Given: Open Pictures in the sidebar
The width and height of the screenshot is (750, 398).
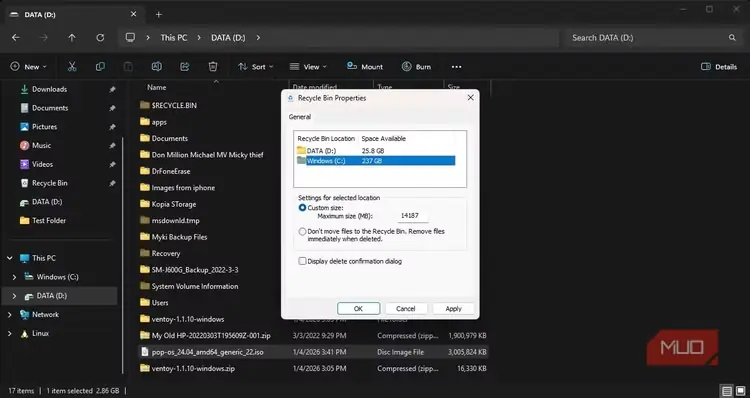Looking at the screenshot, I should (x=44, y=127).
